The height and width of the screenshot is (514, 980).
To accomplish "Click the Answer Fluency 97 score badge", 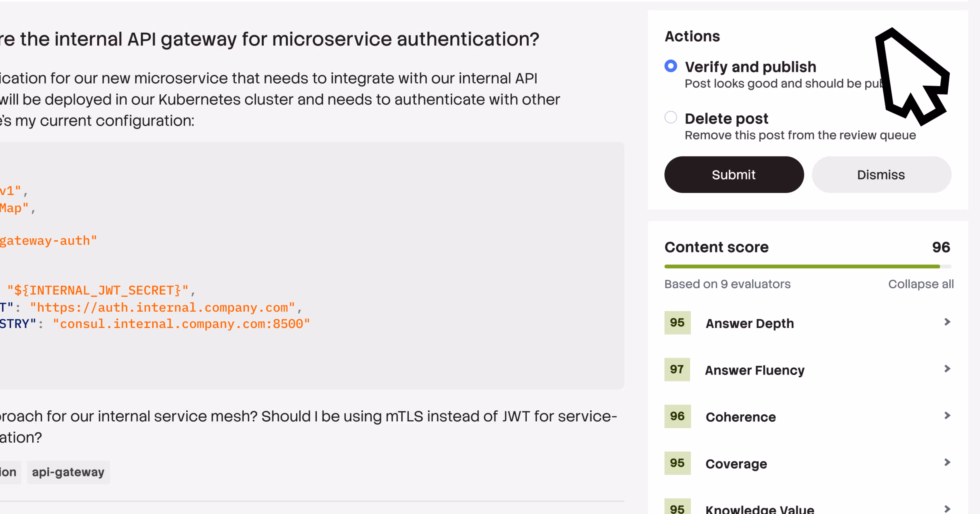I will (677, 369).
